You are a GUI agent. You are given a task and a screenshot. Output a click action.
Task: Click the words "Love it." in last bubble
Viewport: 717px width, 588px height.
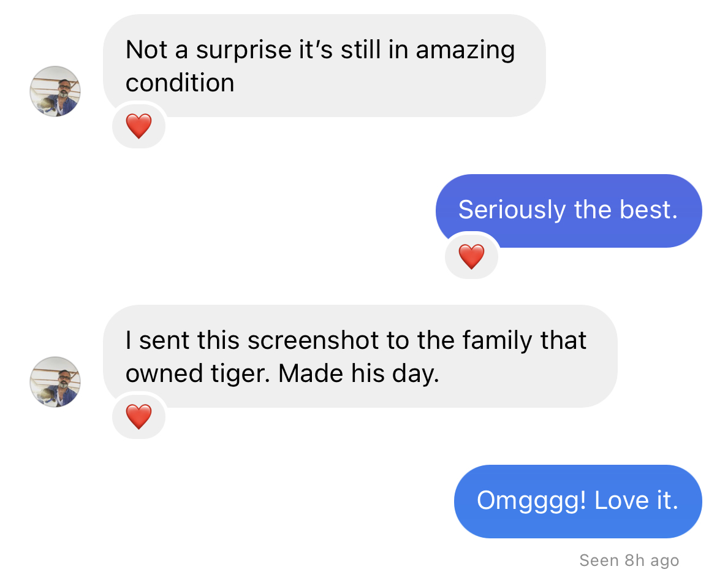[636, 501]
